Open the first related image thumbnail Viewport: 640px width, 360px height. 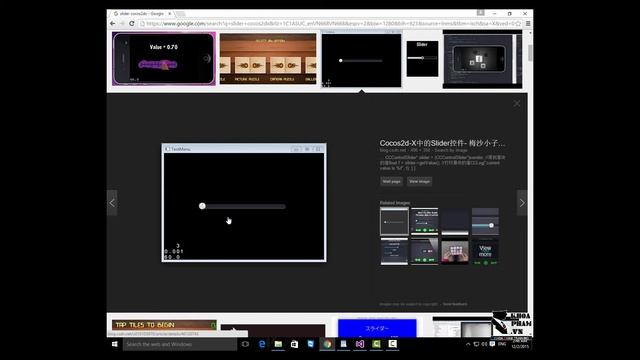[x=394, y=222]
